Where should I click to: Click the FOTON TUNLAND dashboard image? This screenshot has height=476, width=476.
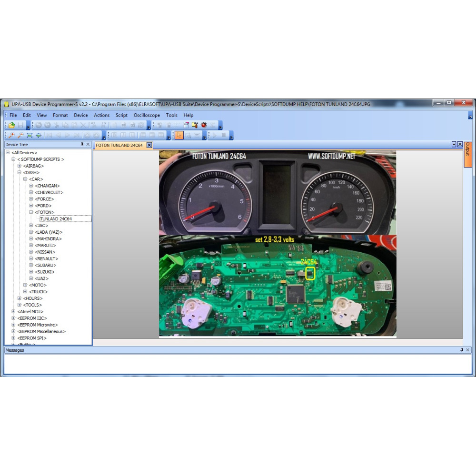[x=278, y=244]
